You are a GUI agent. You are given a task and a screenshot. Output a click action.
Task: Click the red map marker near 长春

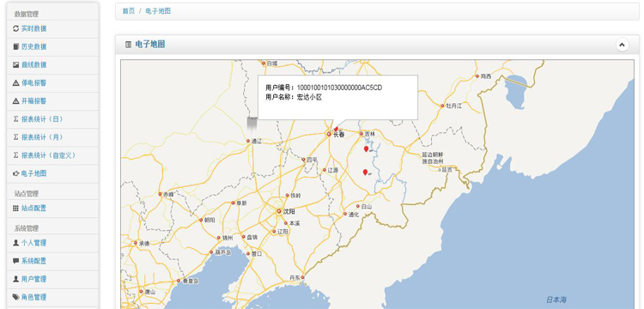click(x=336, y=129)
